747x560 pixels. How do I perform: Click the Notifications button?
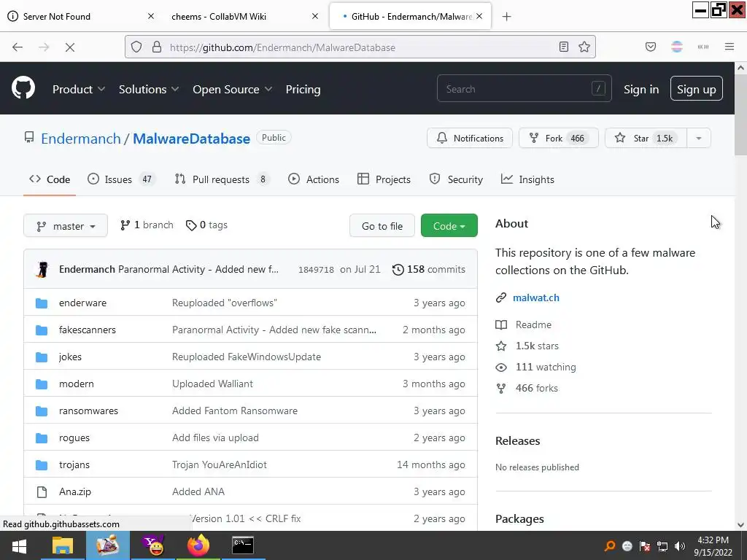pos(470,138)
